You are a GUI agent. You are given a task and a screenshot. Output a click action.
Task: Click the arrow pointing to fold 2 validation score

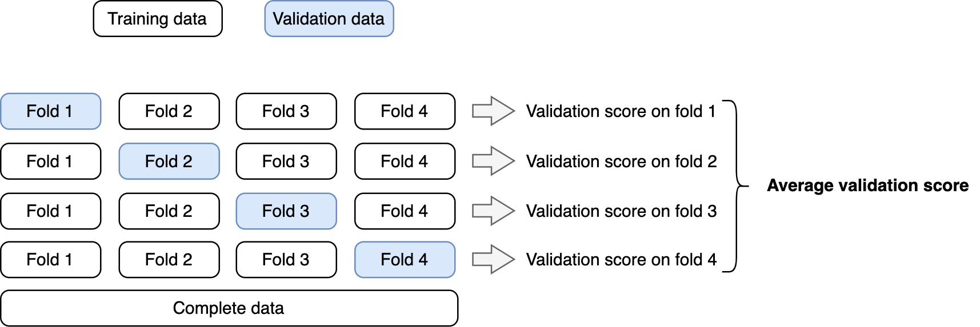click(493, 161)
